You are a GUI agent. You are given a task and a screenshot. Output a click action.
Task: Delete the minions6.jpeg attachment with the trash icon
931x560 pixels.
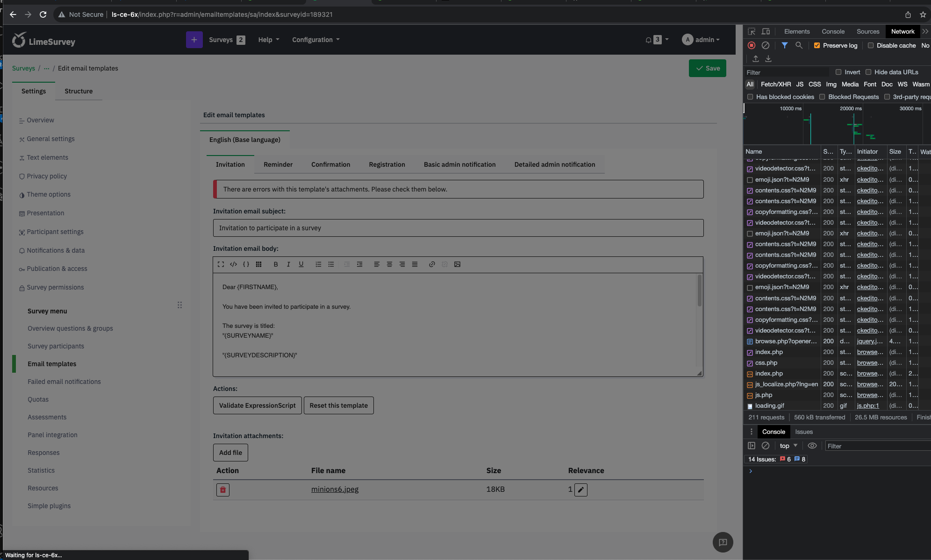coord(223,489)
